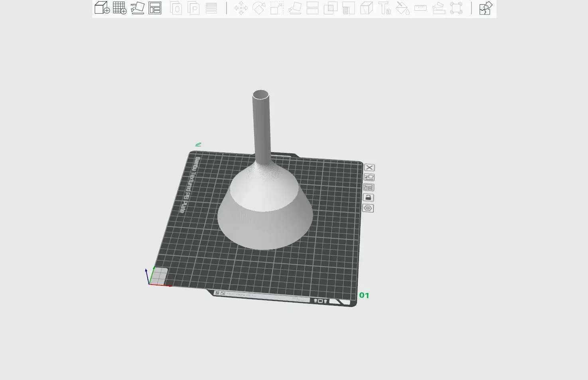Open the Seam painting cube tool
588x380 pixels.
[x=366, y=8]
